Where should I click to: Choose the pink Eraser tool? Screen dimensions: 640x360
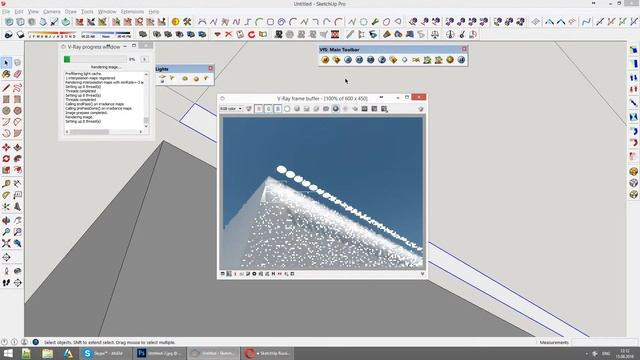coord(18,74)
